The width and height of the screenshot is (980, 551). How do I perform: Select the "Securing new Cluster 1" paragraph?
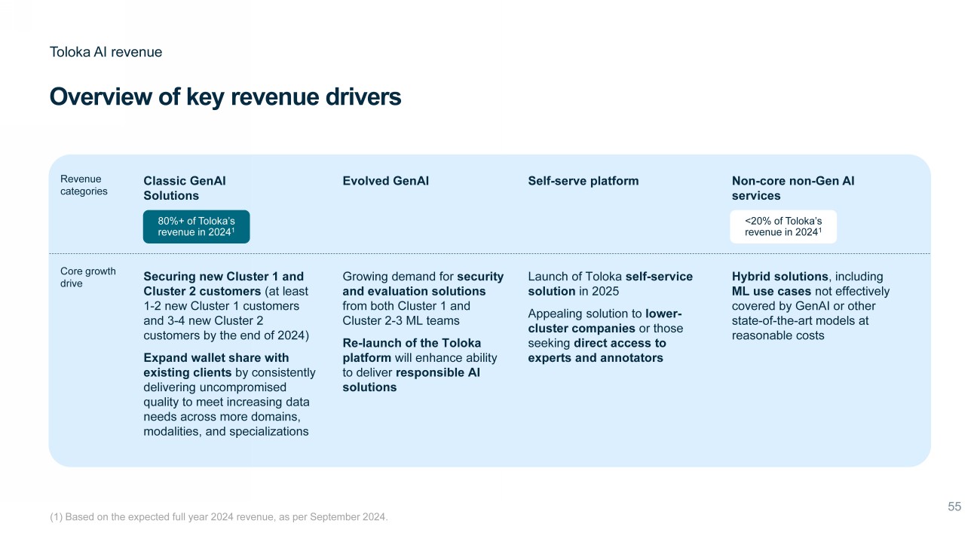226,306
